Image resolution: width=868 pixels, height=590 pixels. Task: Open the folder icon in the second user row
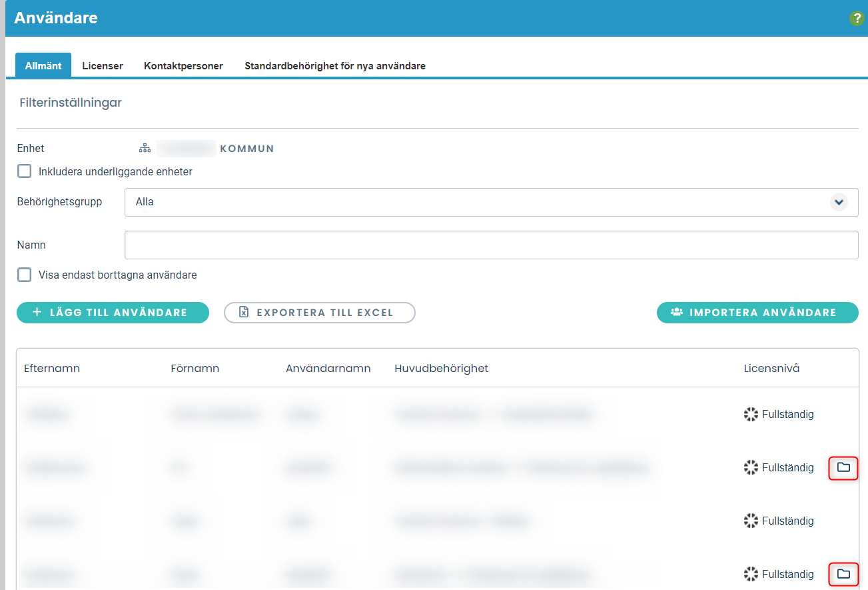point(843,467)
